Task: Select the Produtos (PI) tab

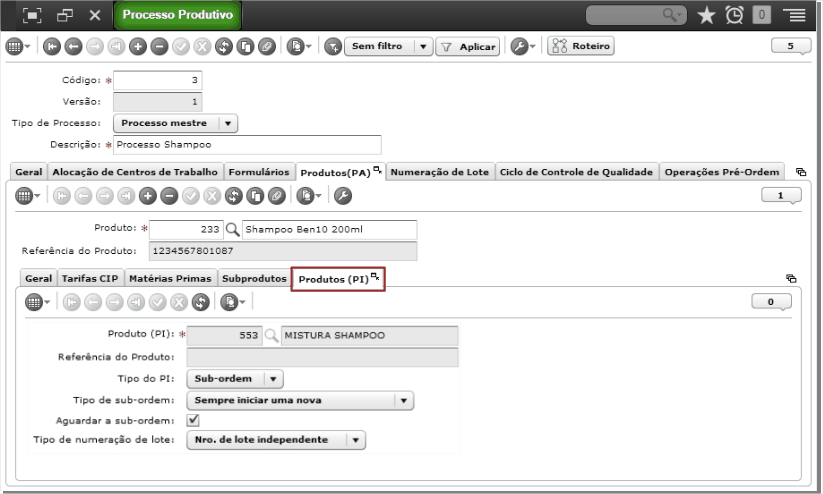Action: (x=339, y=279)
